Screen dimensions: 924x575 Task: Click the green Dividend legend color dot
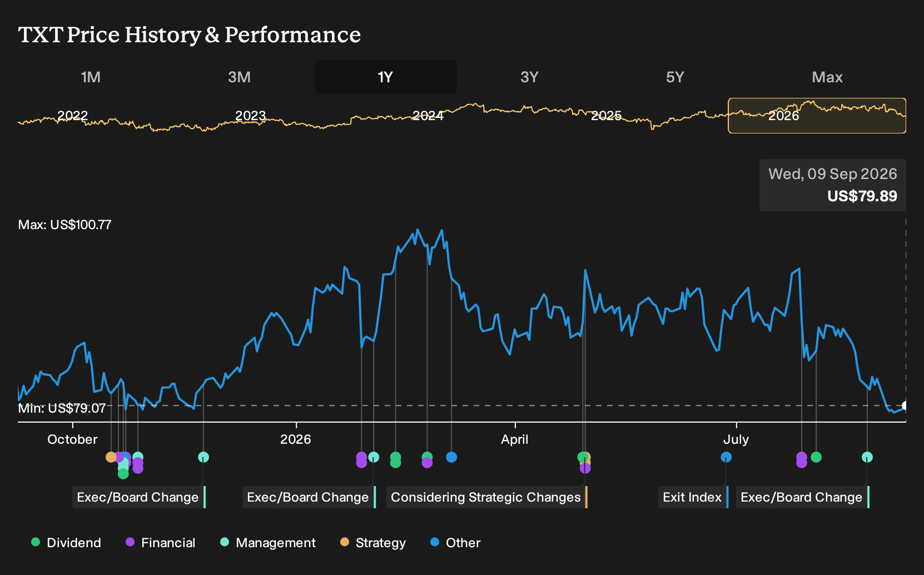[x=36, y=542]
